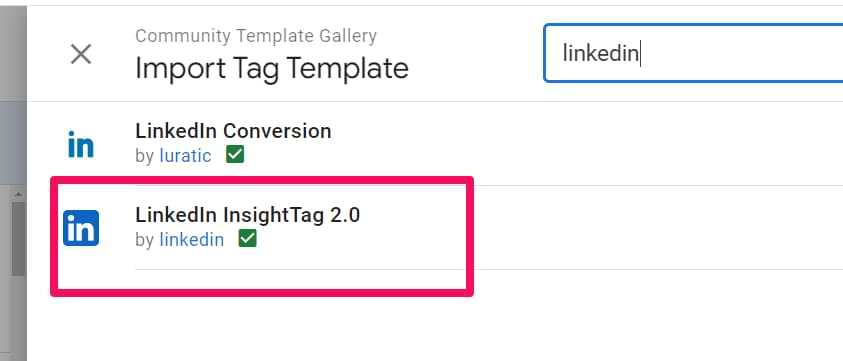The width and height of the screenshot is (843, 361).
Task: Click the scrollbar track below the thumb
Action: click(18, 317)
